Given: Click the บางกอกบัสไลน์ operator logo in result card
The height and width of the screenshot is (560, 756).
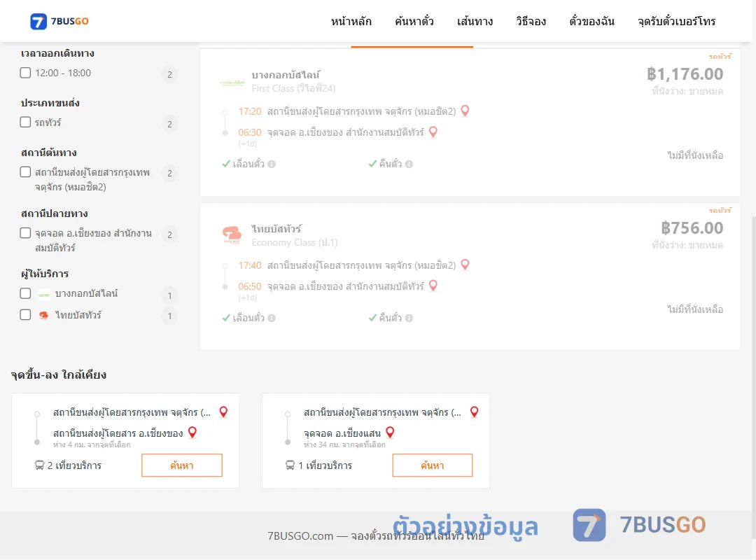Looking at the screenshot, I should [232, 83].
